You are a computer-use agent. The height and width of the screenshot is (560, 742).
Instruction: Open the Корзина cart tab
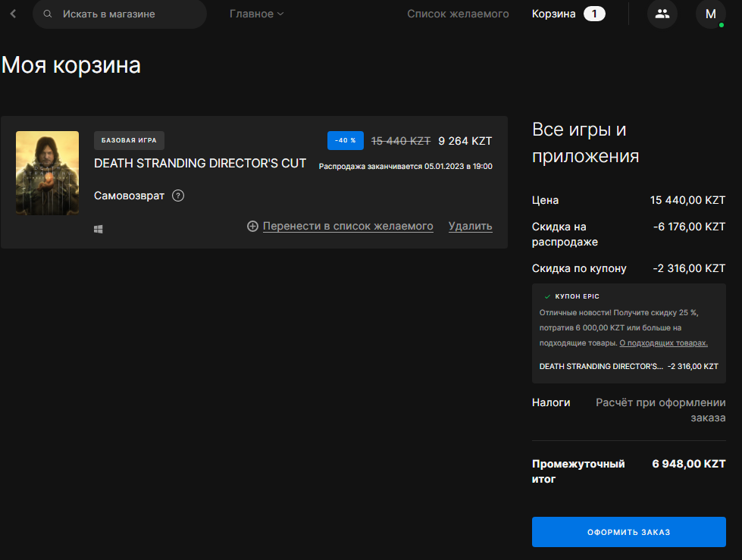click(554, 14)
